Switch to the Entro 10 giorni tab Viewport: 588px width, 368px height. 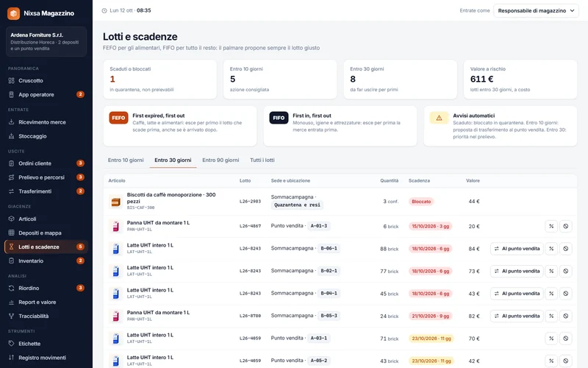pos(126,160)
